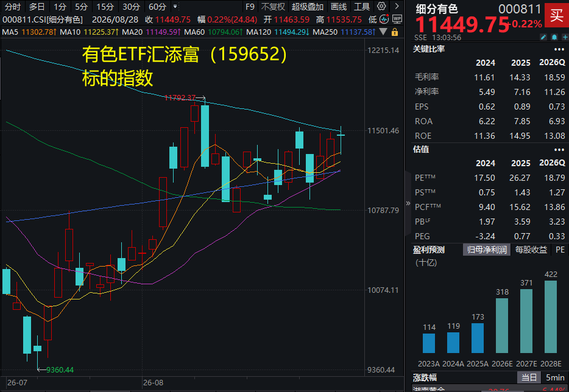Click the pencil edit icon
This screenshot has width=569, height=392.
click(x=543, y=37)
